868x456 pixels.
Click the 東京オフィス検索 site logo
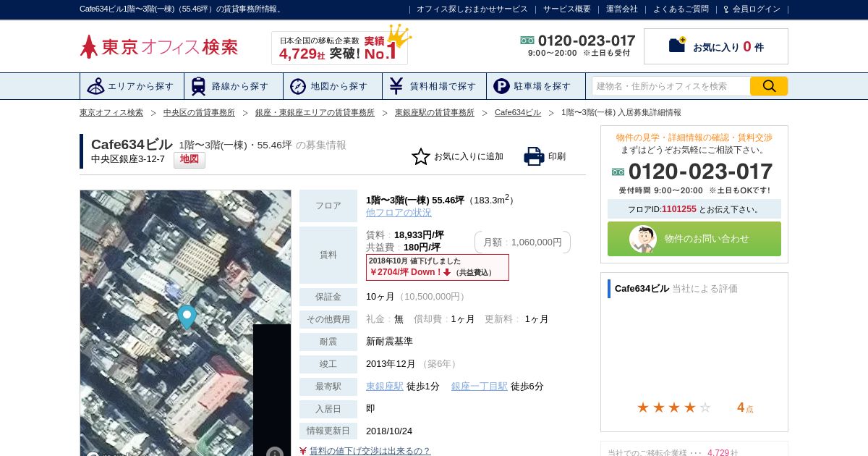click(158, 47)
